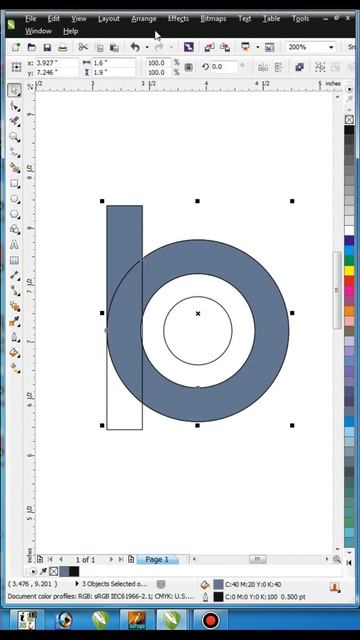This screenshot has height=640, width=360.
Task: Select the Zoom tool in the toolbox
Action: pos(15,137)
